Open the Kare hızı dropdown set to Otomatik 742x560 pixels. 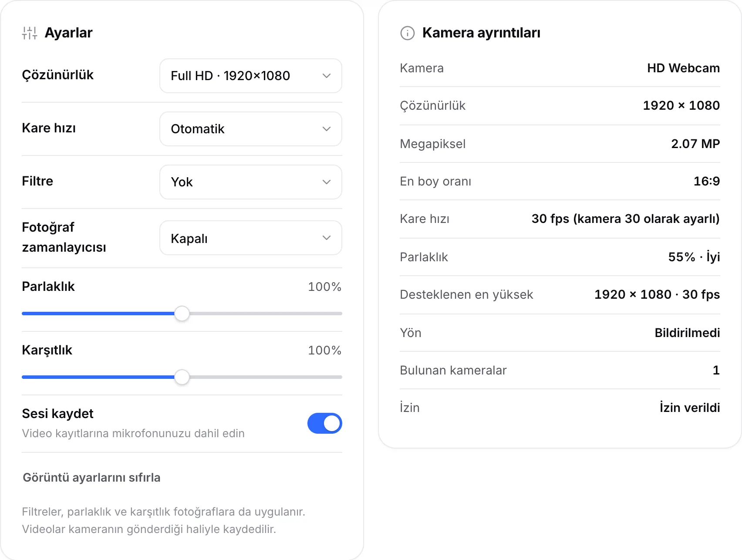tap(251, 129)
